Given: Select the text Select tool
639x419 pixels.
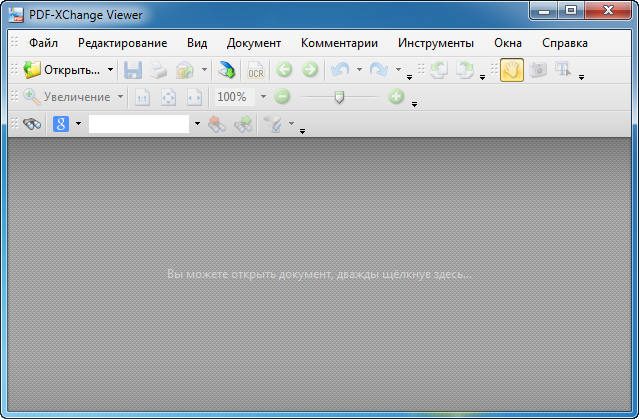Looking at the screenshot, I should 563,71.
